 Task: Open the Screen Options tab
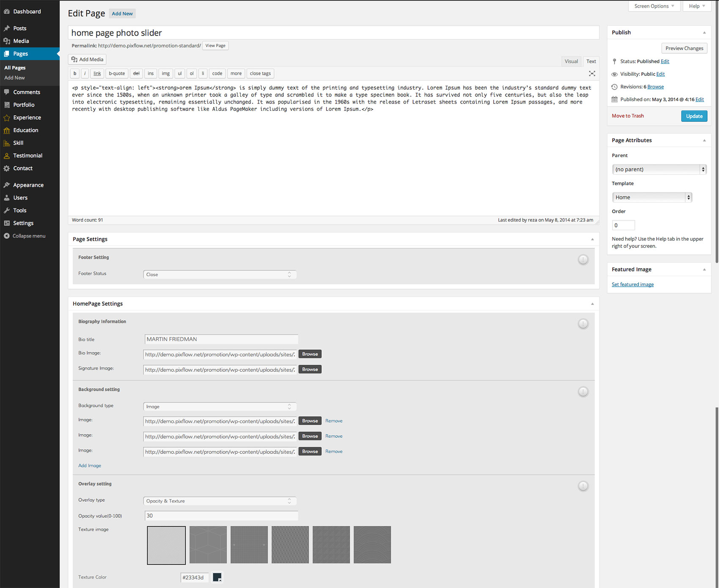click(x=654, y=6)
